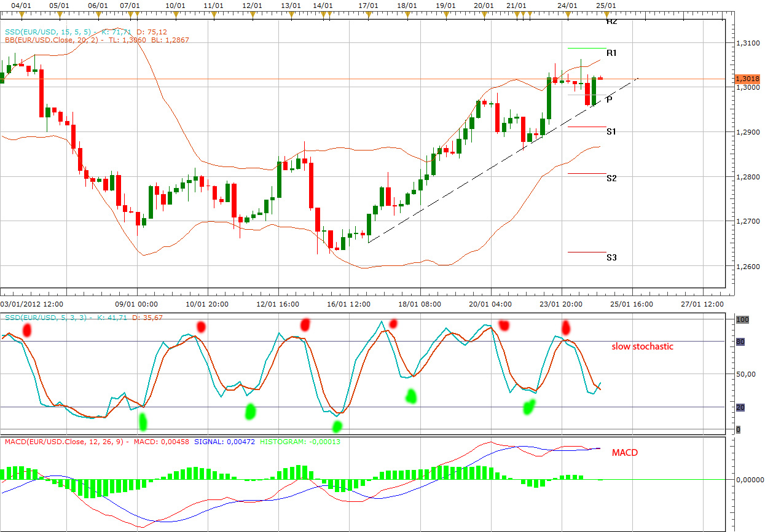Click the 1,2800 price axis label
The width and height of the screenshot is (765, 532).
747,177
